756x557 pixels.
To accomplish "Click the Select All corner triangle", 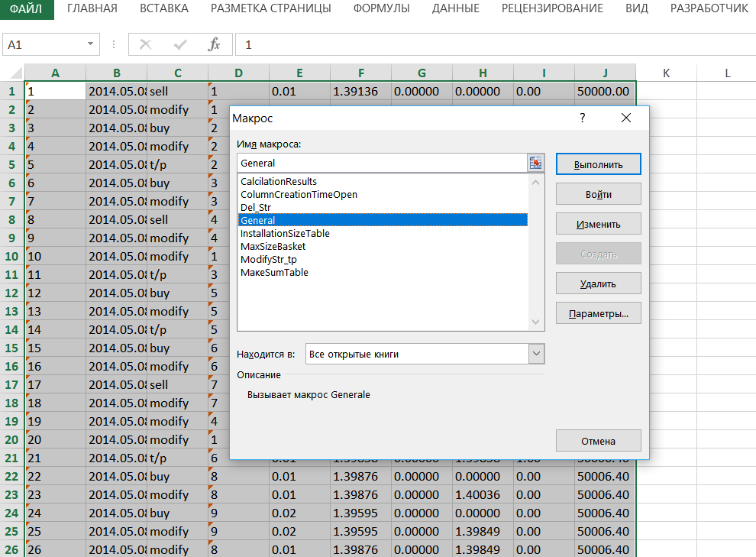I will tap(17, 73).
